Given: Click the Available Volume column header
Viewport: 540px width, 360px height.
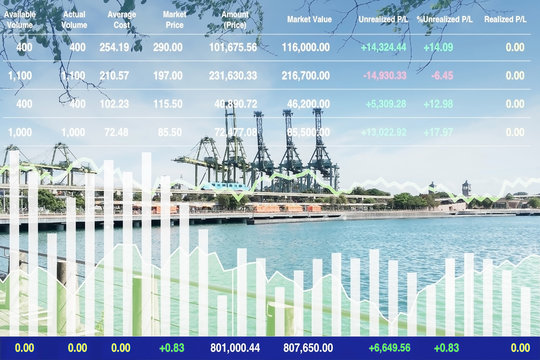Looking at the screenshot, I should 20,20.
